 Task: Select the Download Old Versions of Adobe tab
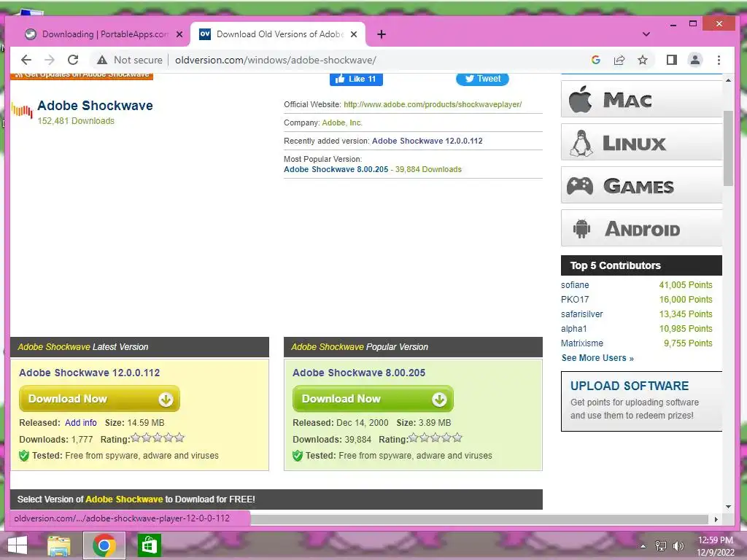pyautogui.click(x=278, y=34)
